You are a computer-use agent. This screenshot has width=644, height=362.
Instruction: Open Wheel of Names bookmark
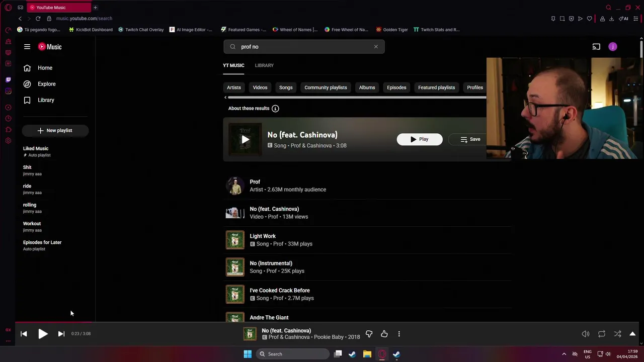(295, 30)
